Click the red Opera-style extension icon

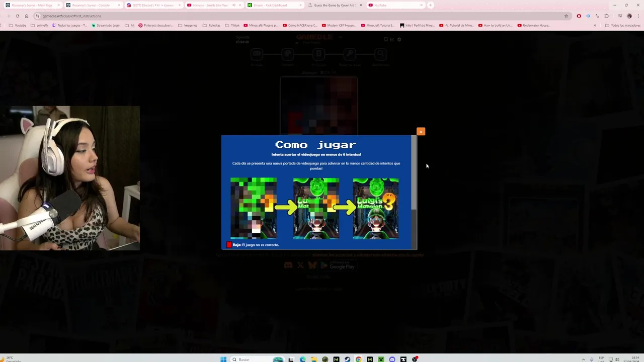pos(579,16)
